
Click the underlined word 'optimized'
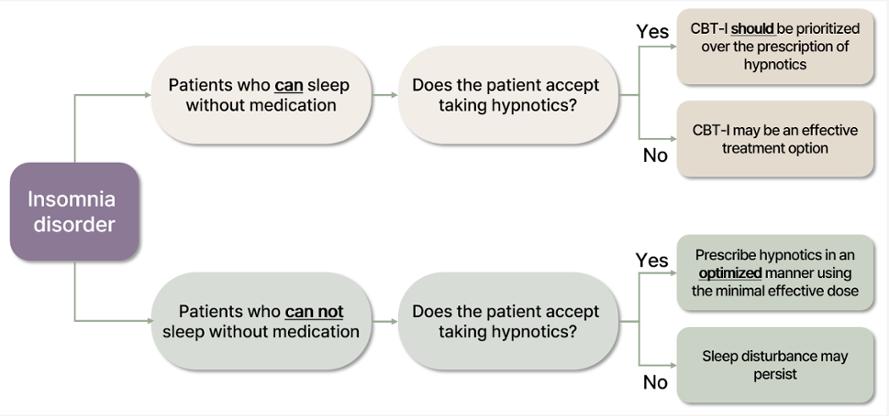730,273
